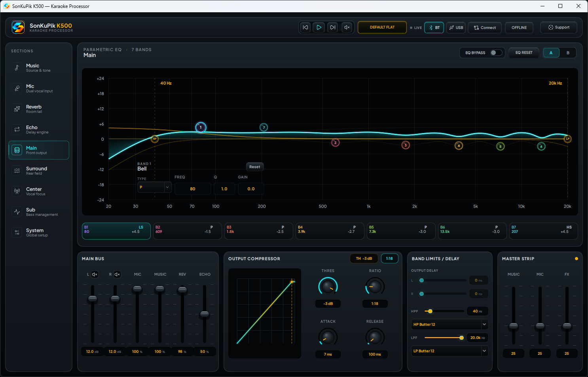Click the music note icon beside Music
Image resolution: width=588 pixels, height=377 pixels.
point(17,68)
